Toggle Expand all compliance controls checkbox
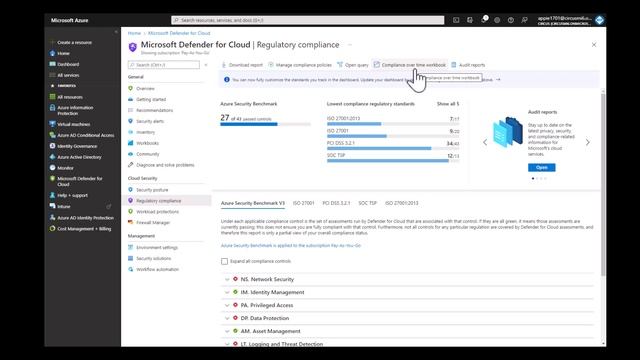Viewport: 640px width, 360px height. click(x=224, y=261)
